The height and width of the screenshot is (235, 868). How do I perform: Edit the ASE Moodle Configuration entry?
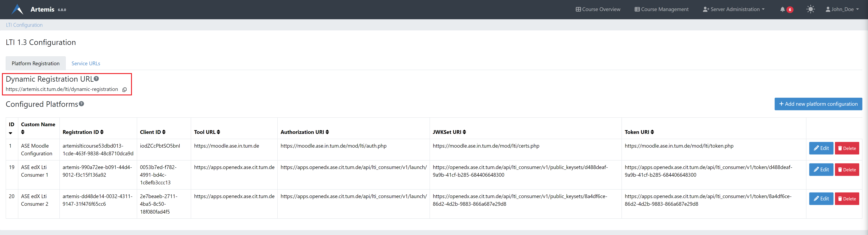(821, 148)
